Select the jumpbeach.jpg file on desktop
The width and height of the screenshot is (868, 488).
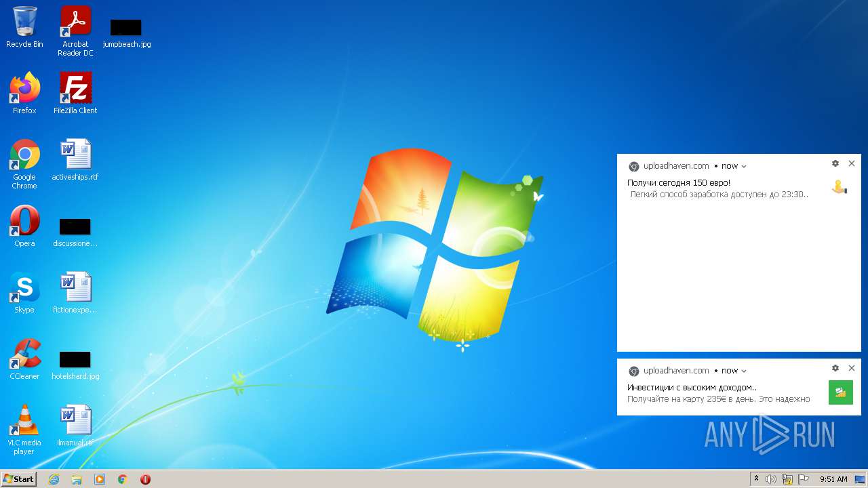coord(126,33)
